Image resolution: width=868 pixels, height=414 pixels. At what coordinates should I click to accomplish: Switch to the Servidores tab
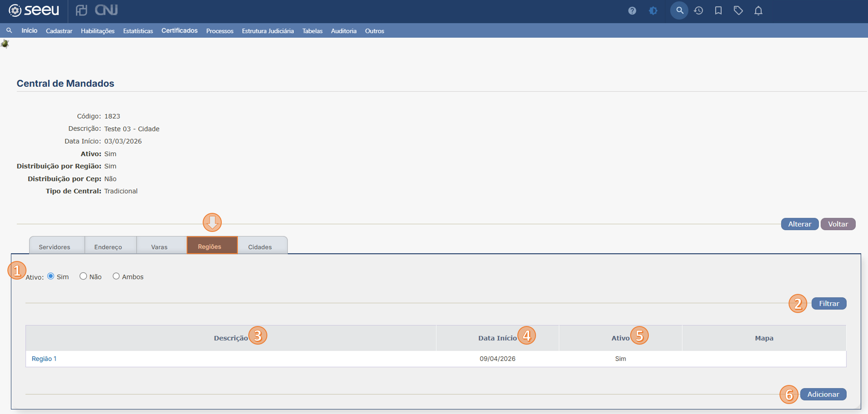57,245
